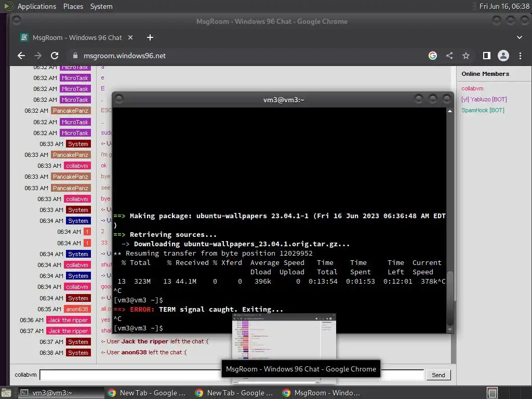The width and height of the screenshot is (532, 399).
Task: View site info lock icon
Action: [75, 56]
